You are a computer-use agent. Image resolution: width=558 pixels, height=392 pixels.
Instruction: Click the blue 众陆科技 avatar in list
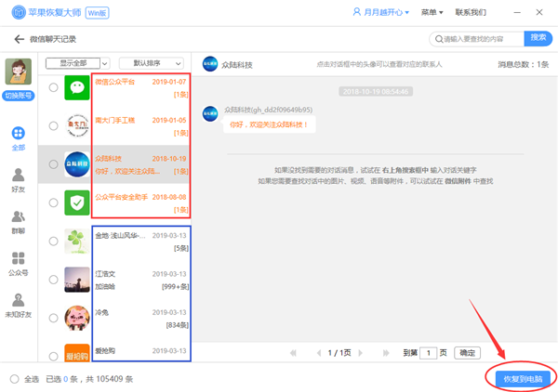77,164
